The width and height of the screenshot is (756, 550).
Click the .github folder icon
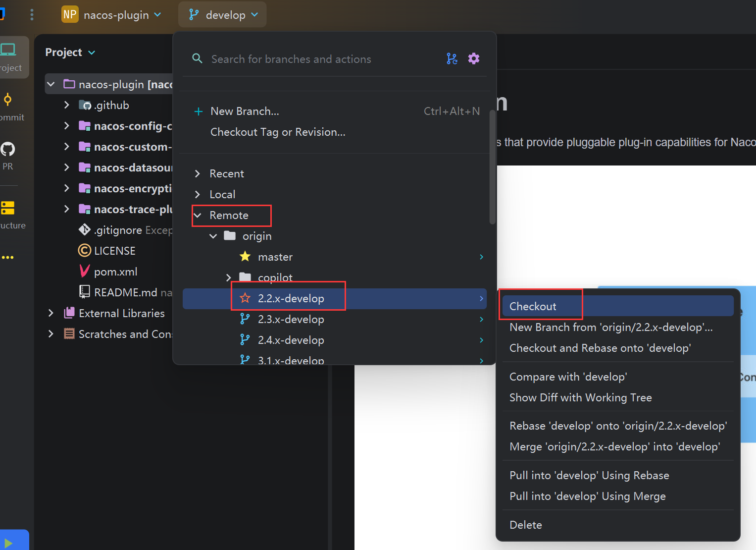(85, 105)
